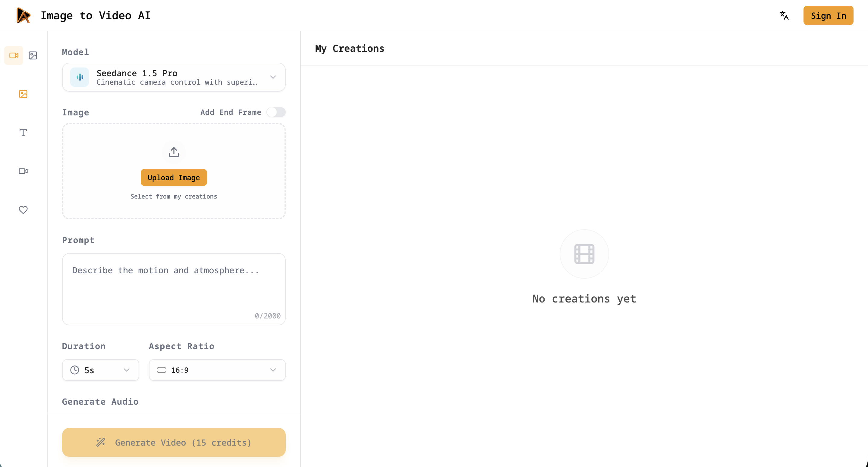Click the film strip placeholder icon
Viewport: 868px width, 467px height.
pos(584,254)
